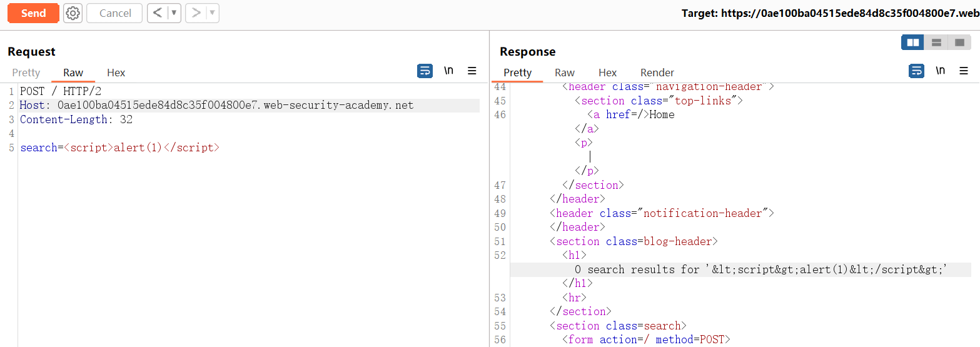Go back to previous request in history
The image size is (980, 347).
158,13
